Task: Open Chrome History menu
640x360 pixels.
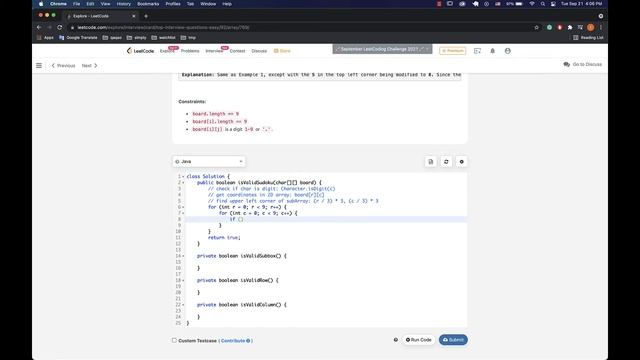Action: [x=124, y=4]
